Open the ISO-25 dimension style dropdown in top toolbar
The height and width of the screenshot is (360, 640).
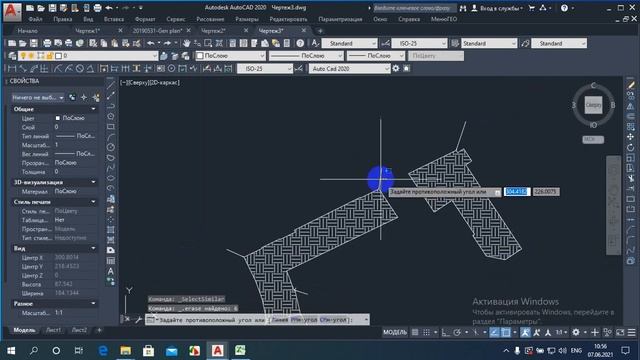pos(444,43)
